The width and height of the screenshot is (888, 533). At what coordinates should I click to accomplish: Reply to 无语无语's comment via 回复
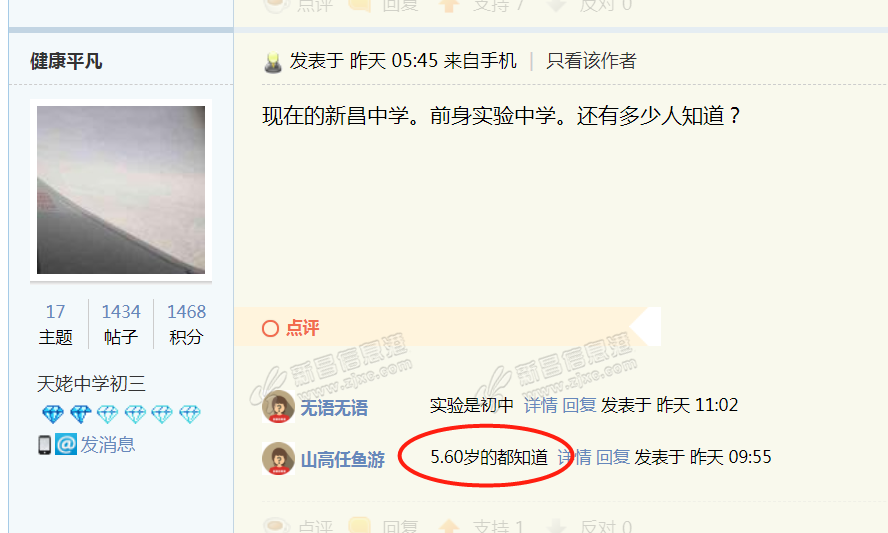click(x=579, y=406)
